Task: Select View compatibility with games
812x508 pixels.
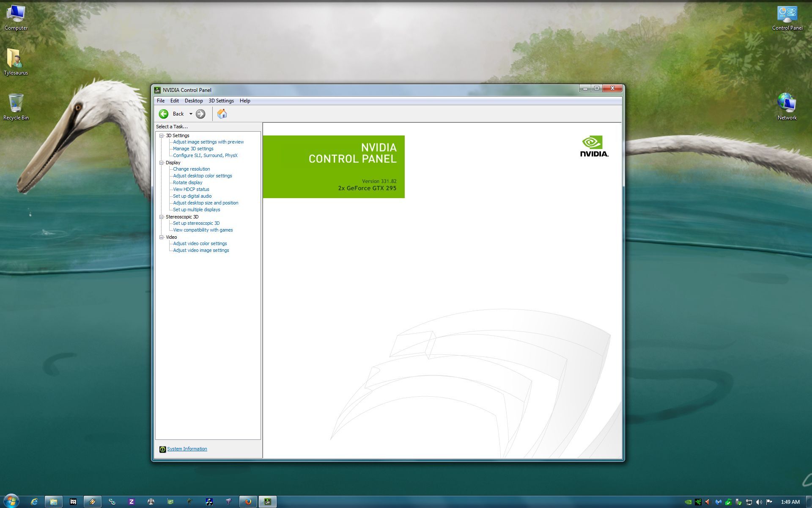Action: point(203,230)
